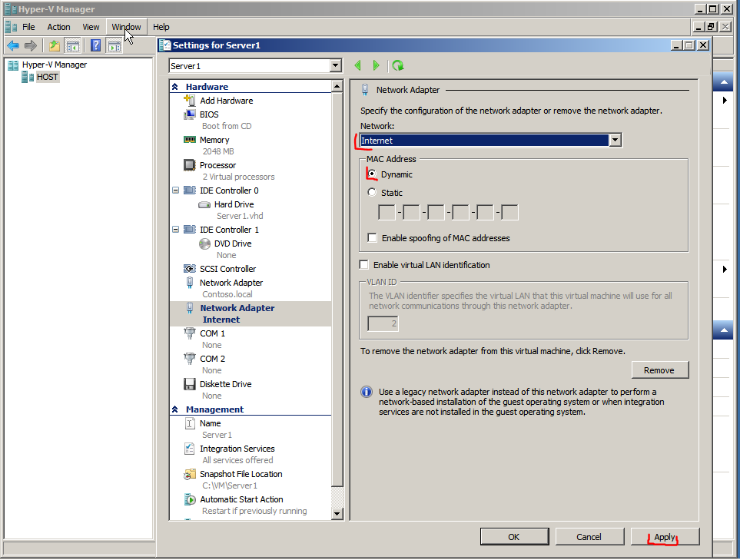Image resolution: width=740 pixels, height=560 pixels.
Task: Open the Action menu
Action: click(x=58, y=27)
